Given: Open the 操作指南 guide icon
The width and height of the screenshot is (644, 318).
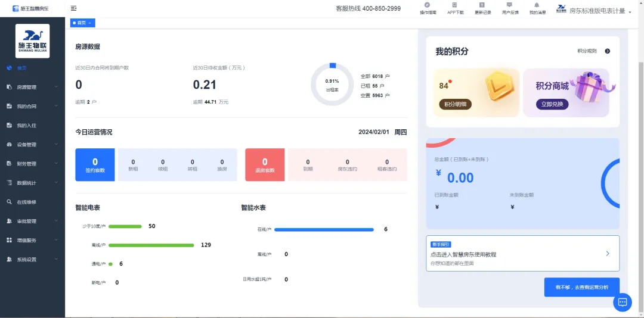Looking at the screenshot, I should tap(428, 5).
